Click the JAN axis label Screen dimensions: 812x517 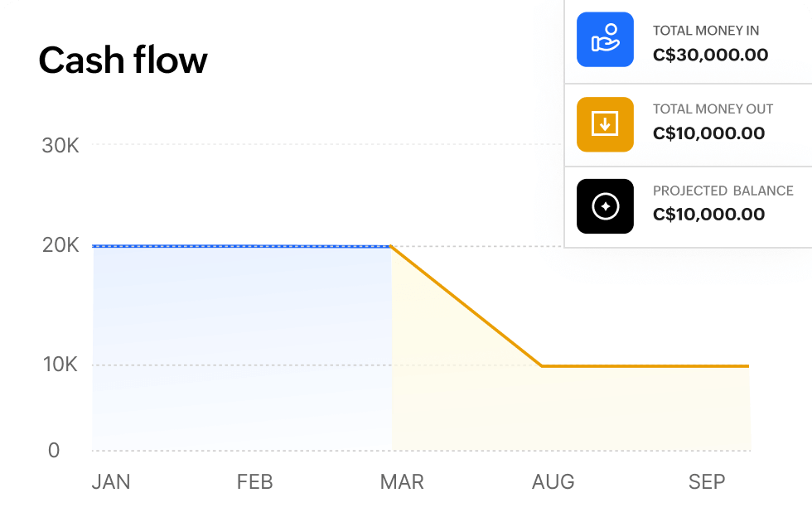(112, 481)
